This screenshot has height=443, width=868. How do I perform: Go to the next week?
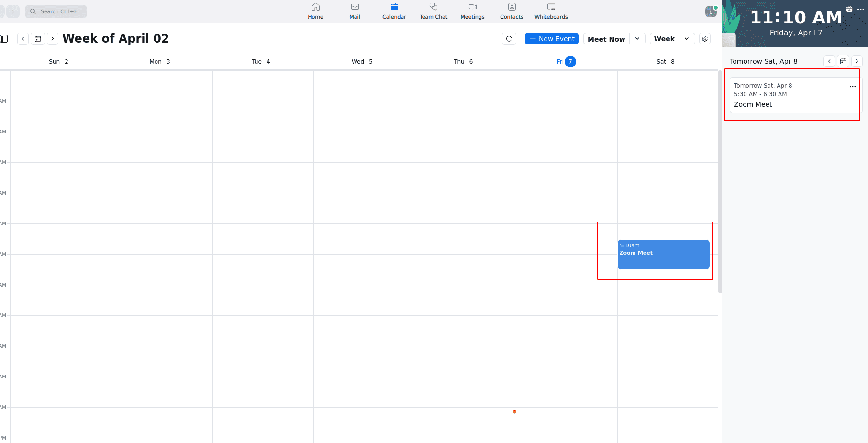pyautogui.click(x=53, y=39)
